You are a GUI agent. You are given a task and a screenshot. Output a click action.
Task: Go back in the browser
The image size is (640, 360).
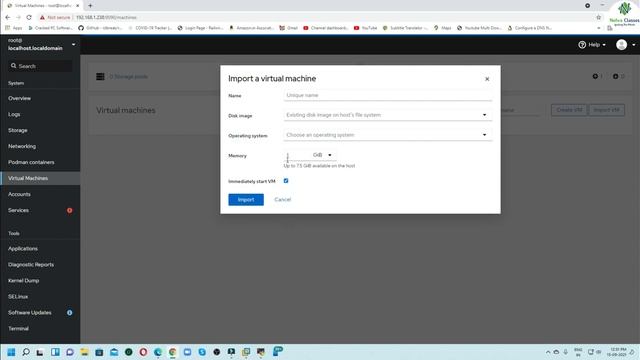[x=8, y=17]
